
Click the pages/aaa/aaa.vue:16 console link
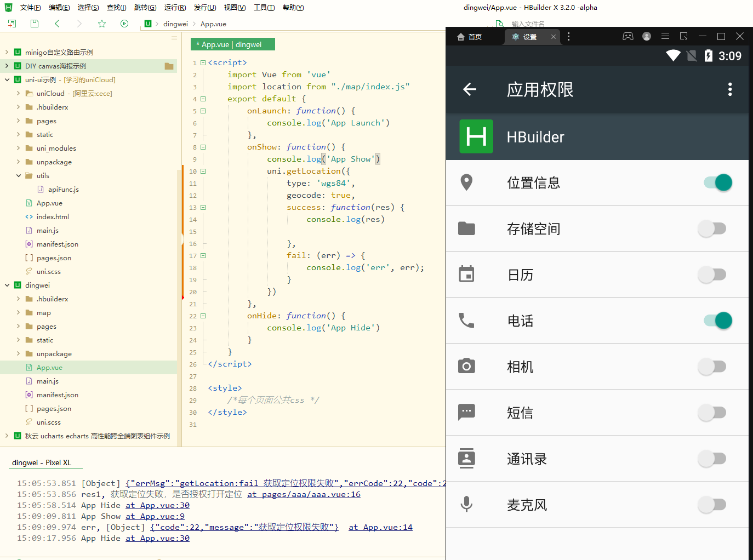(x=304, y=494)
